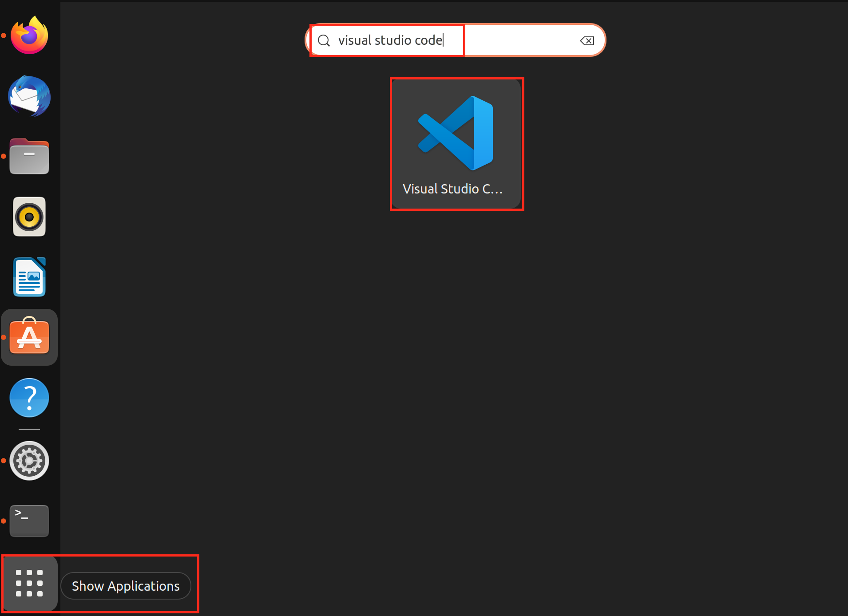Open Ubuntu Software from the dock

click(x=29, y=337)
